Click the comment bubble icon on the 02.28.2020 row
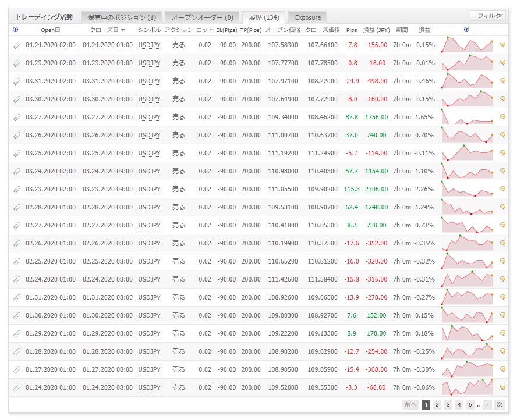 (x=502, y=207)
